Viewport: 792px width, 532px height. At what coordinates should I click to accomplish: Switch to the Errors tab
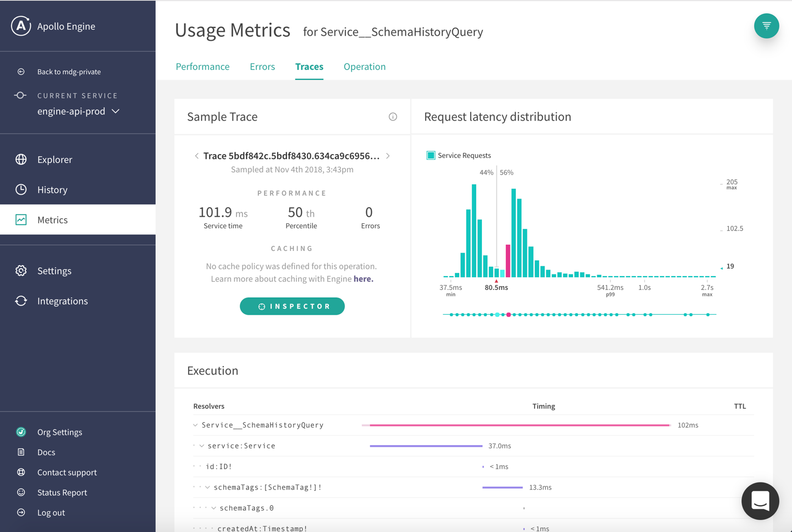click(262, 67)
